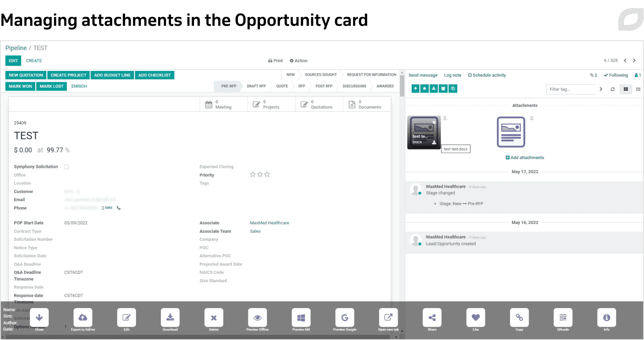Open the Print dropdown
The width and height of the screenshot is (644, 340).
click(275, 61)
